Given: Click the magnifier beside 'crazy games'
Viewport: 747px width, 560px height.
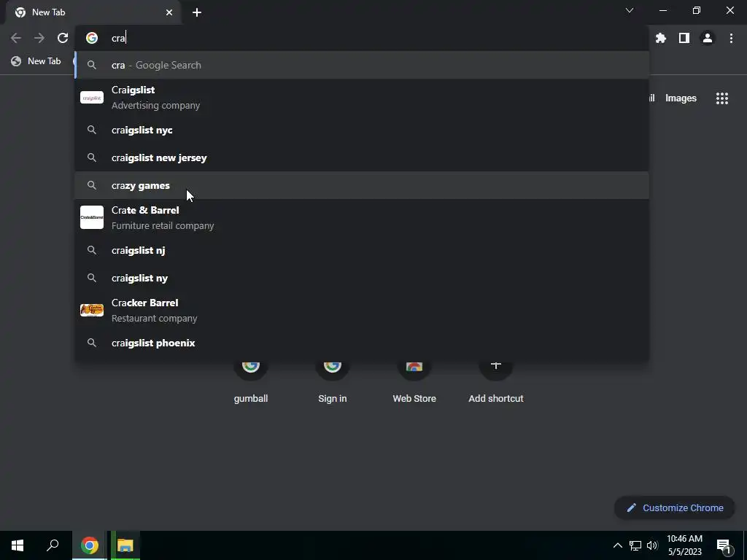Looking at the screenshot, I should click(92, 185).
